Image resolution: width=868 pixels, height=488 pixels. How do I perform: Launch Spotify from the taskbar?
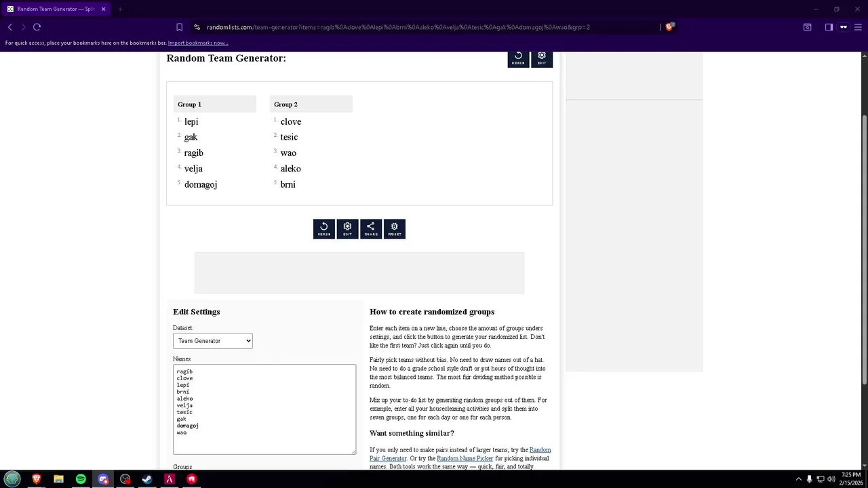point(81,479)
